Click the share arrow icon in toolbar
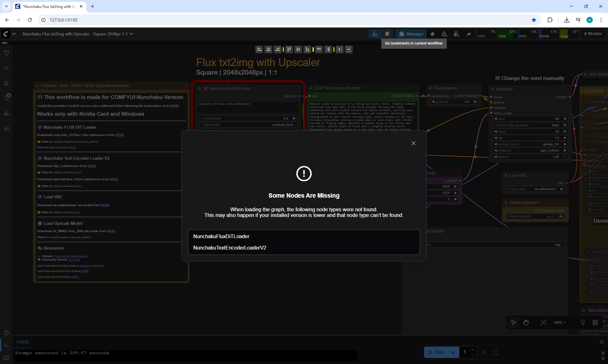608x364 pixels. 468,34
